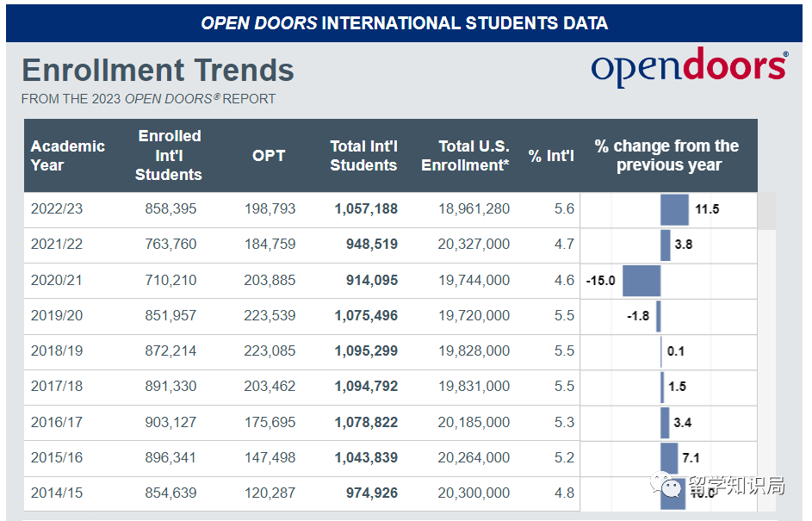Click the 11.5 percent change bar
The height and width of the screenshot is (521, 812).
tap(674, 209)
